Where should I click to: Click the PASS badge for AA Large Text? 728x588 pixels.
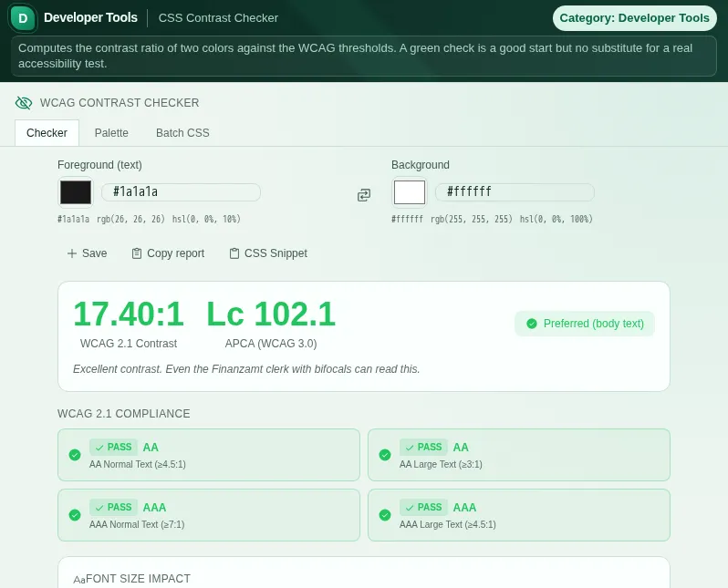click(423, 447)
